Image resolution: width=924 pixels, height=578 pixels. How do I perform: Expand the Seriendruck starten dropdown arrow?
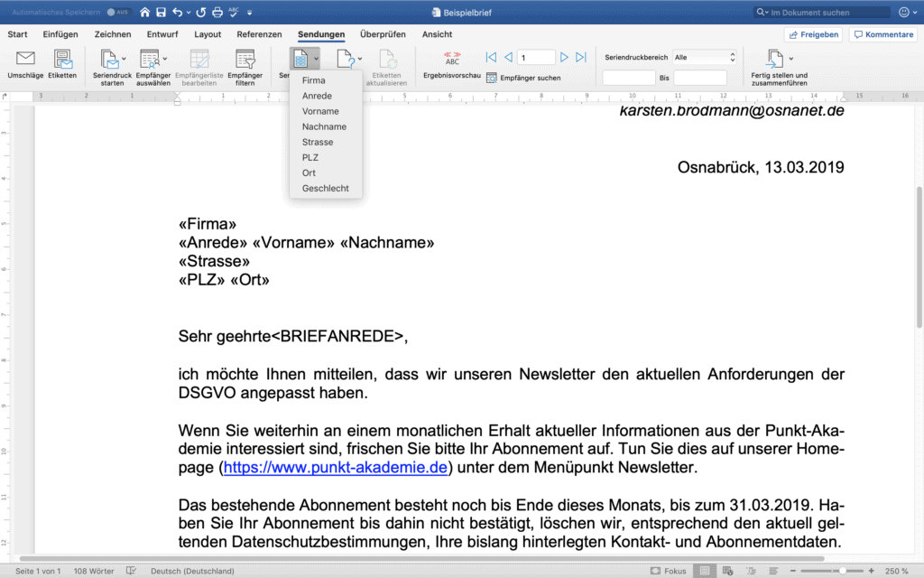(124, 59)
